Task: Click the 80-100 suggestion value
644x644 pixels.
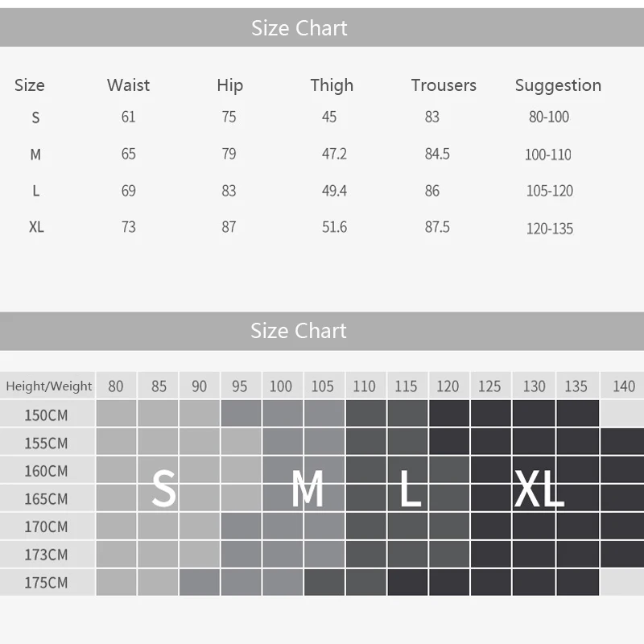Action: (549, 118)
